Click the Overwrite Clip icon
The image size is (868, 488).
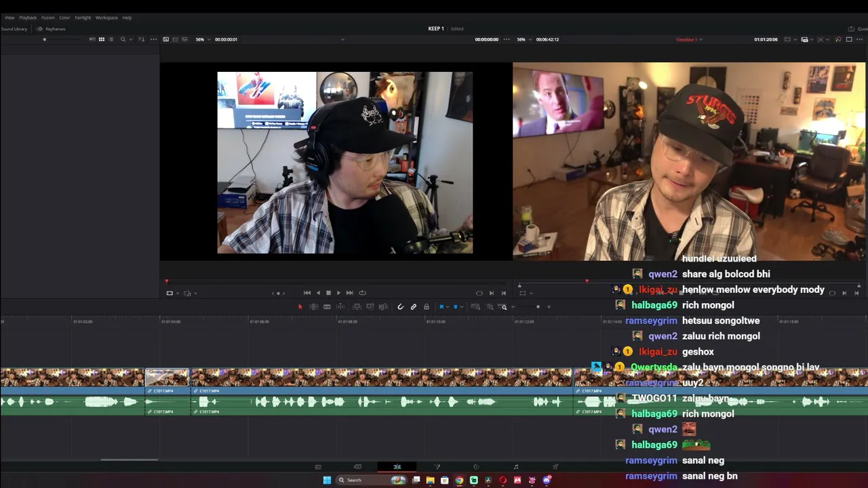370,307
